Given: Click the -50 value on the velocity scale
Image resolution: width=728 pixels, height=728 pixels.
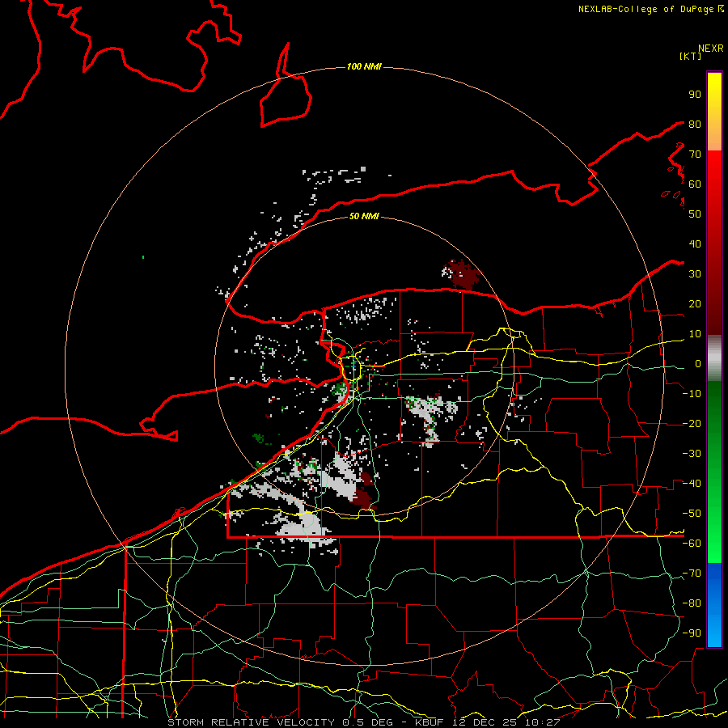Looking at the screenshot, I should pyautogui.click(x=692, y=514).
